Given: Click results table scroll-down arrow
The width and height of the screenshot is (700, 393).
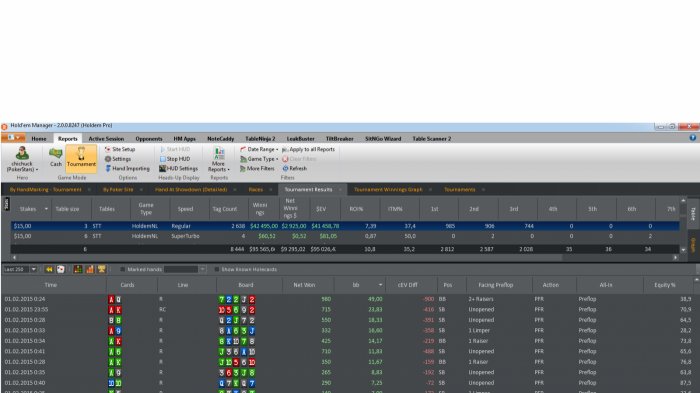Looking at the screenshot, I should [x=683, y=250].
